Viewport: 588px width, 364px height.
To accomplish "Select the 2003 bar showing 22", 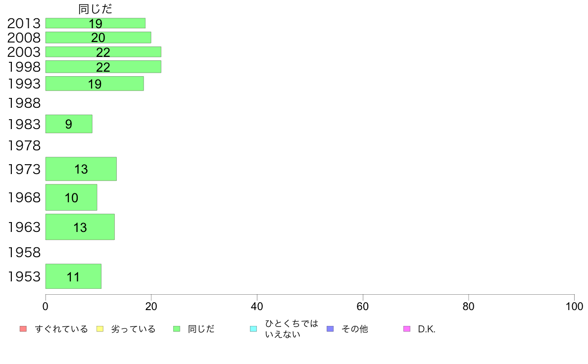I will 103,52.
